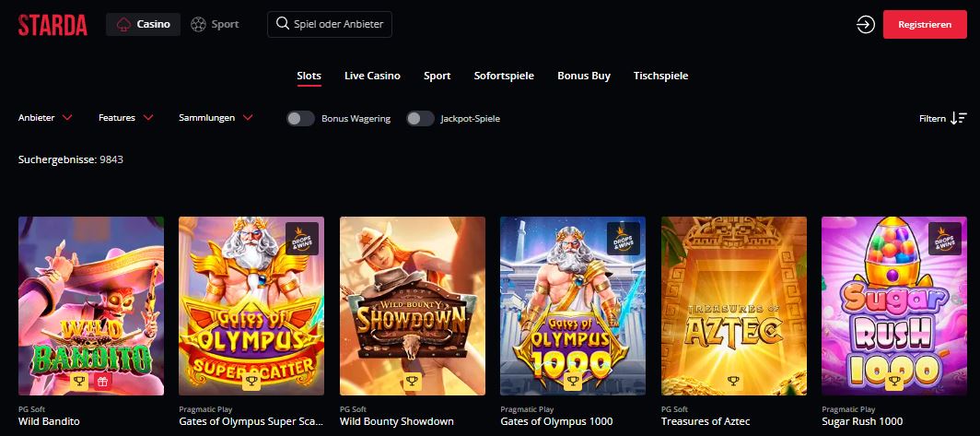
Task: Click the Registrieren button
Action: point(925,24)
